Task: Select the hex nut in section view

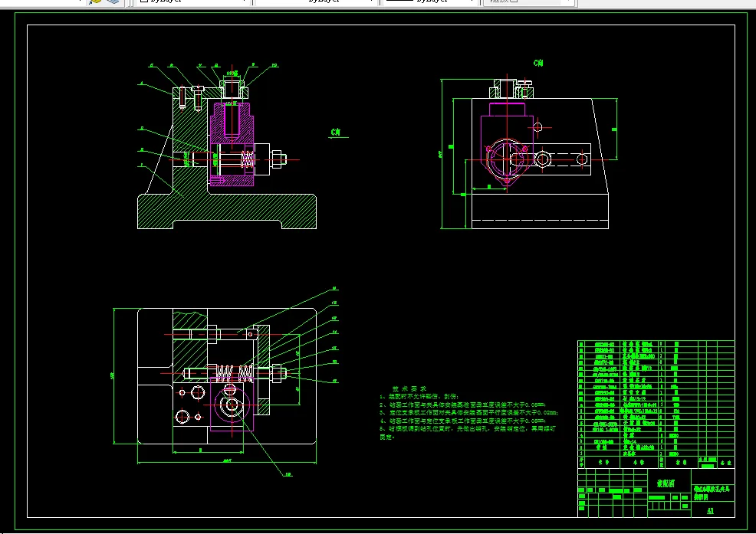Action: pyautogui.click(x=278, y=159)
